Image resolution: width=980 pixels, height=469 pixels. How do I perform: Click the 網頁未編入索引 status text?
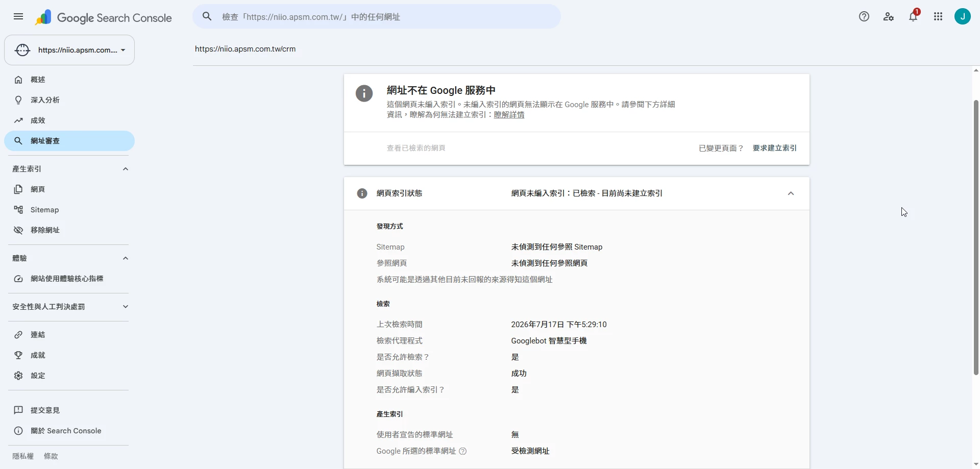click(x=587, y=193)
